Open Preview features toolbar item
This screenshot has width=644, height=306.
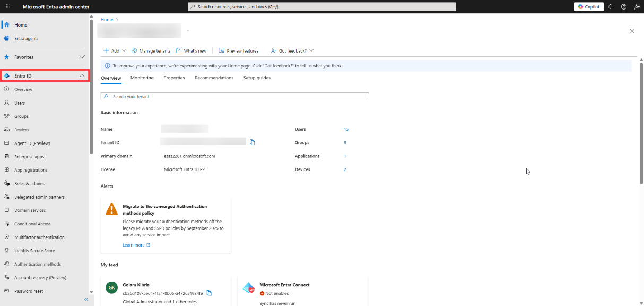pyautogui.click(x=238, y=51)
